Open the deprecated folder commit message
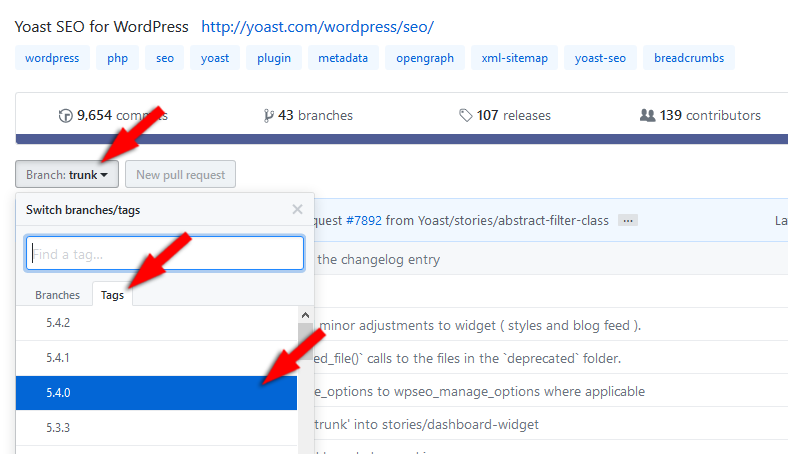This screenshot has height=454, width=788. 467,358
